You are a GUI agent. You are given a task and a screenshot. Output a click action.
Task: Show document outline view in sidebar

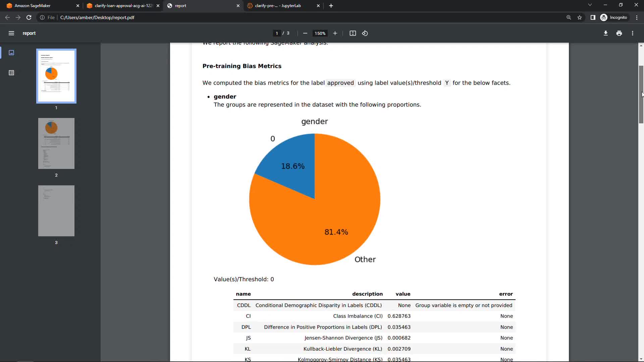pyautogui.click(x=11, y=73)
